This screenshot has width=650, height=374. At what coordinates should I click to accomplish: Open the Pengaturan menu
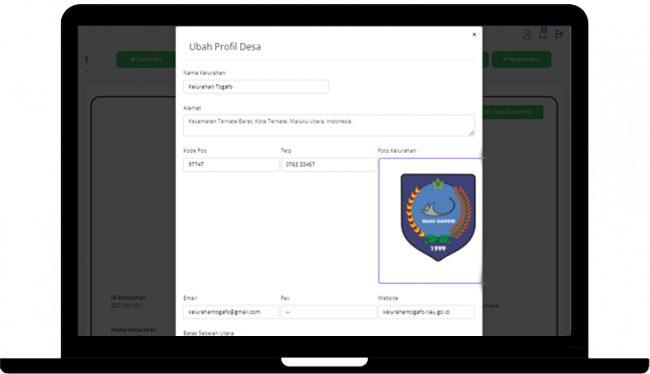[x=521, y=59]
